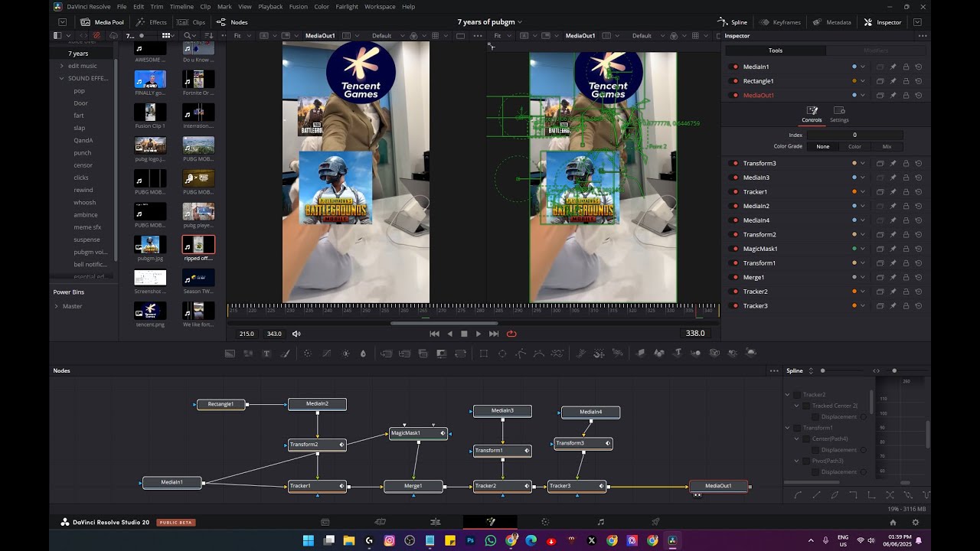
Task: Add a Blur node from toolbar
Action: tap(363, 354)
